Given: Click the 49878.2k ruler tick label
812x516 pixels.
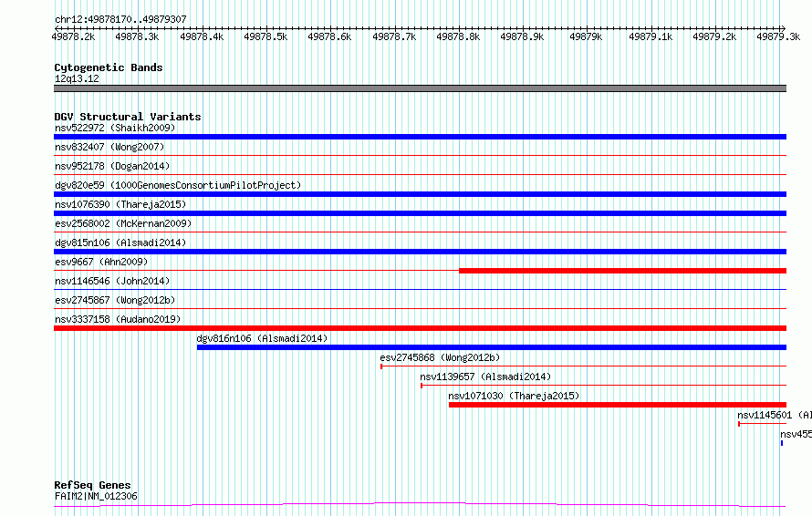Looking at the screenshot, I should (x=74, y=36).
